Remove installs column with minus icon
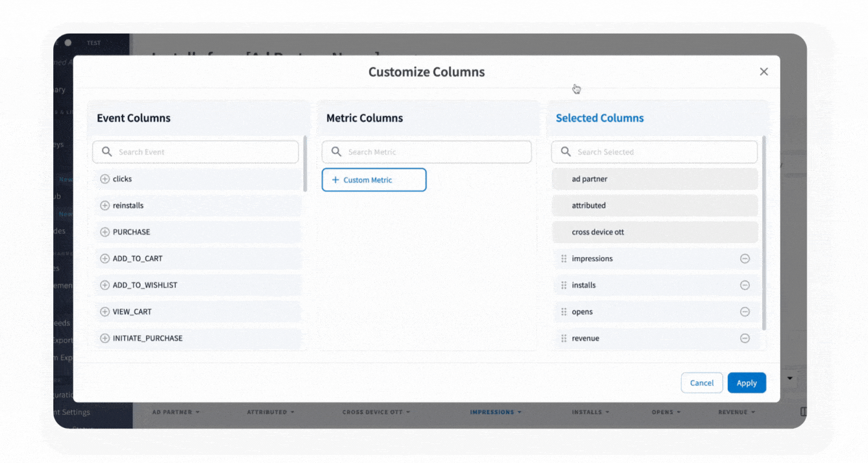Image resolution: width=868 pixels, height=463 pixels. (745, 285)
